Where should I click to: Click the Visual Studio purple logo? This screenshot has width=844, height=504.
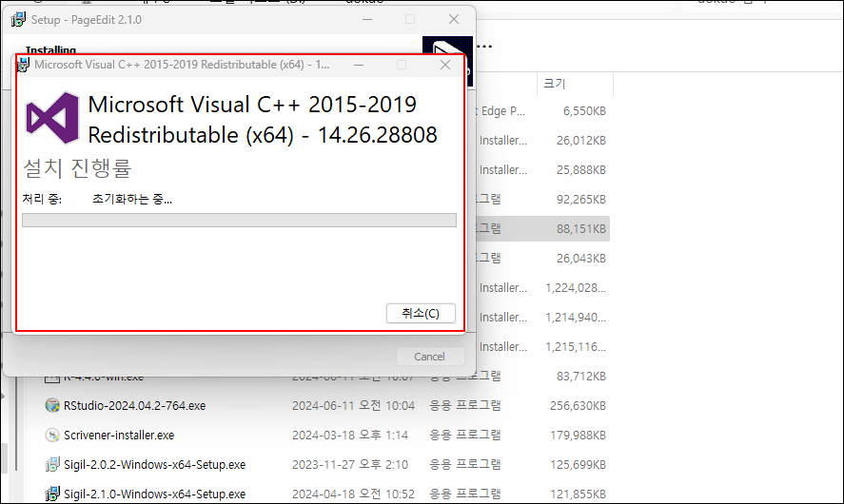52,118
